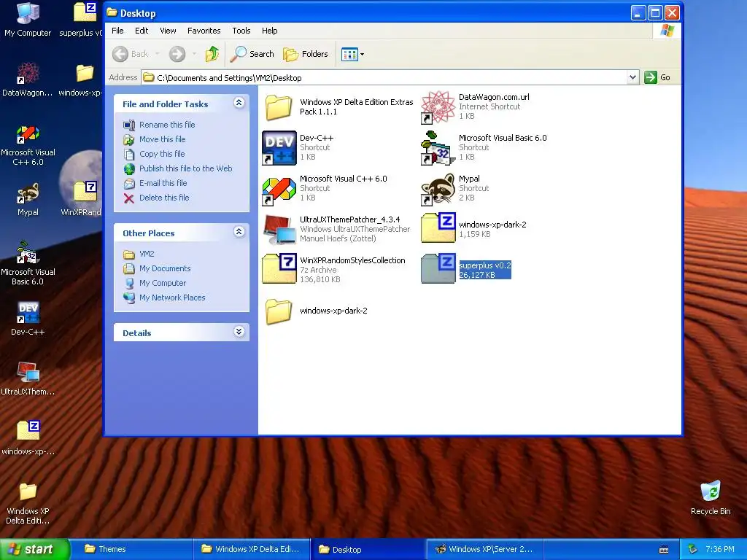Collapse the File and Folder Tasks panel
The height and width of the screenshot is (560, 747).
click(239, 103)
